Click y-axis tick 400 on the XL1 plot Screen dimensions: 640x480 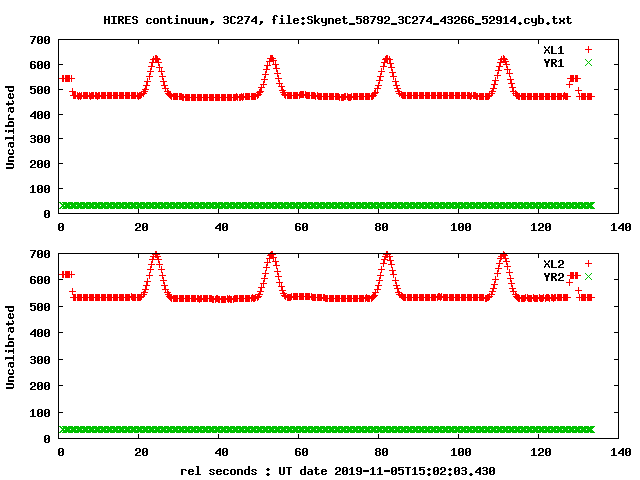click(40, 115)
